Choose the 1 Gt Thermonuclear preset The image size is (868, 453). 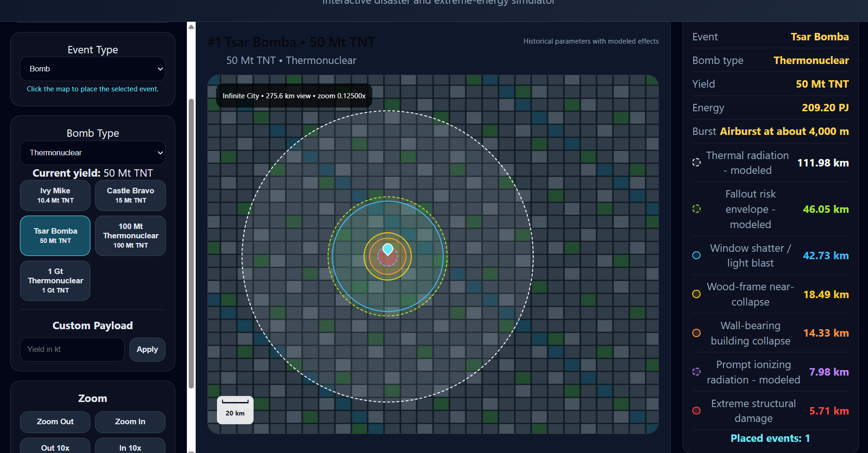(x=55, y=281)
